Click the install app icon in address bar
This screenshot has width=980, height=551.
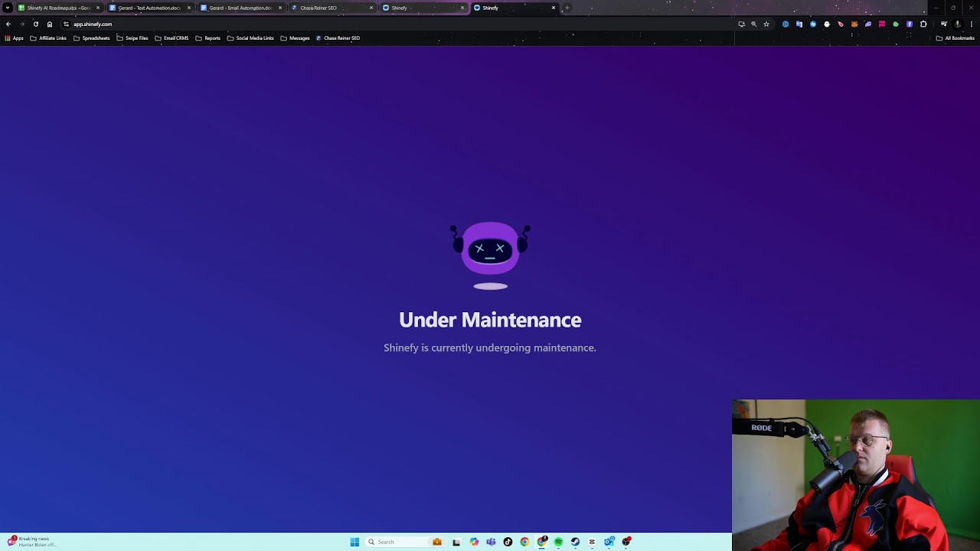(x=741, y=24)
